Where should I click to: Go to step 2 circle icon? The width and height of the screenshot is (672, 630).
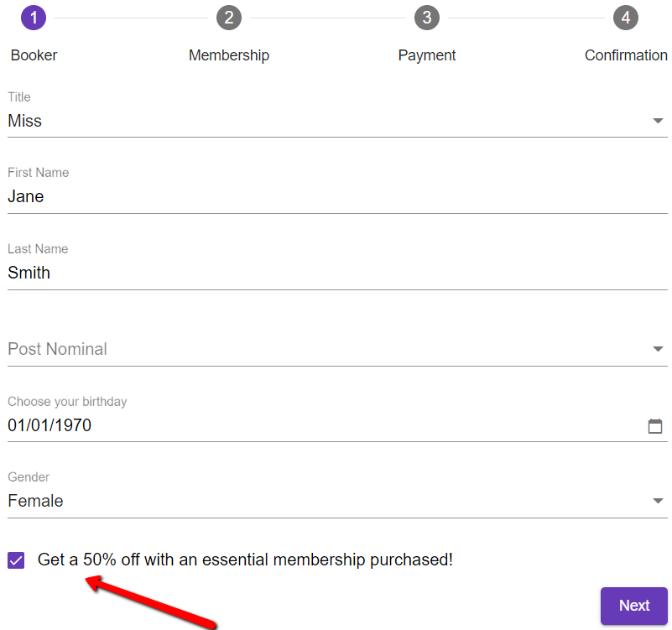[x=229, y=18]
